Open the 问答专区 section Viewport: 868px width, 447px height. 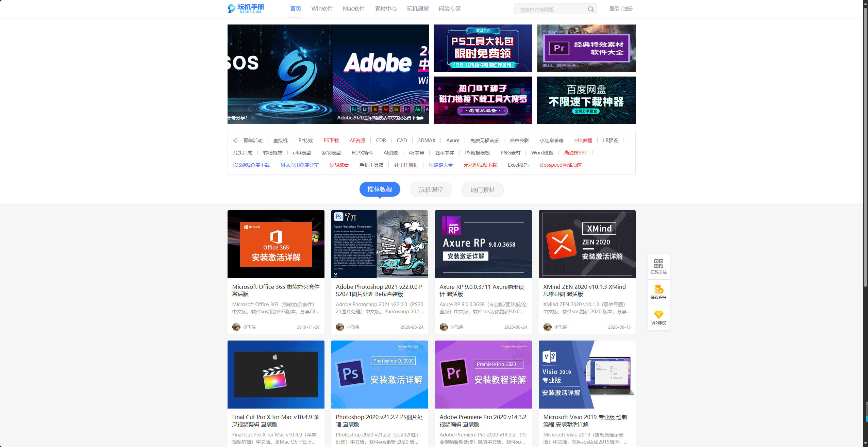[x=449, y=9]
